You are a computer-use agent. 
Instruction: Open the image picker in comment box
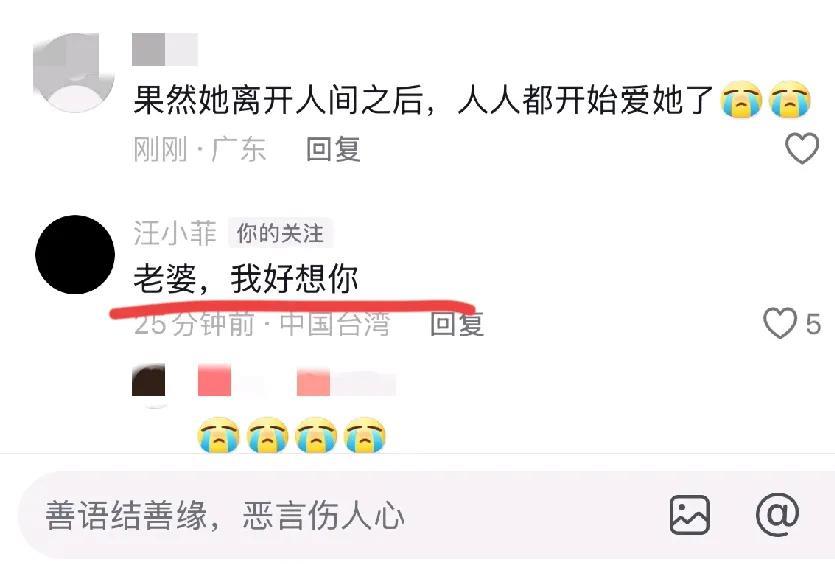click(x=690, y=515)
